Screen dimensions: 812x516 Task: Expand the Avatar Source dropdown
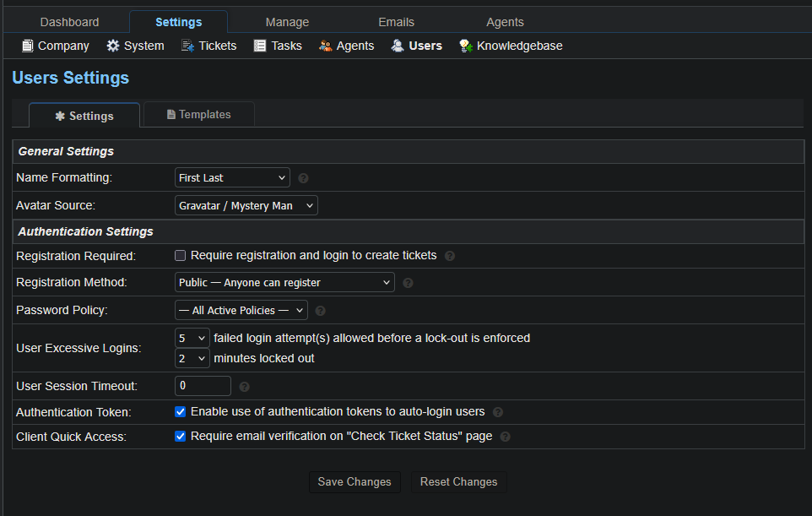246,205
